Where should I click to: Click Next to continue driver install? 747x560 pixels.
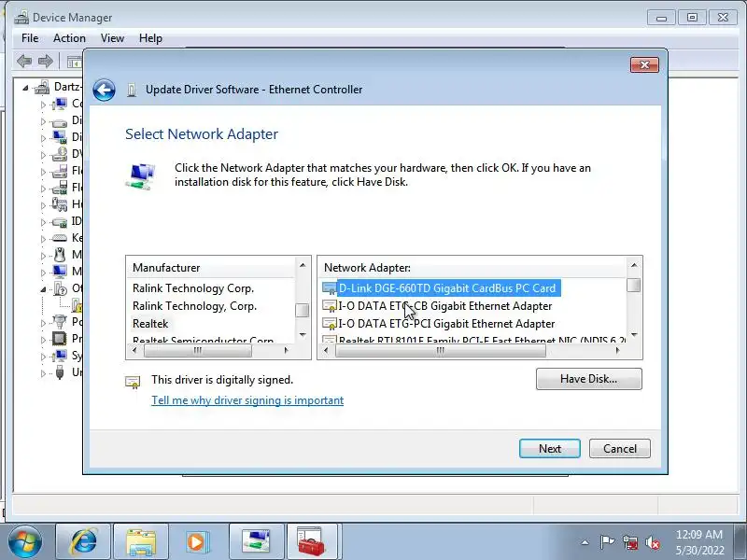(x=550, y=449)
